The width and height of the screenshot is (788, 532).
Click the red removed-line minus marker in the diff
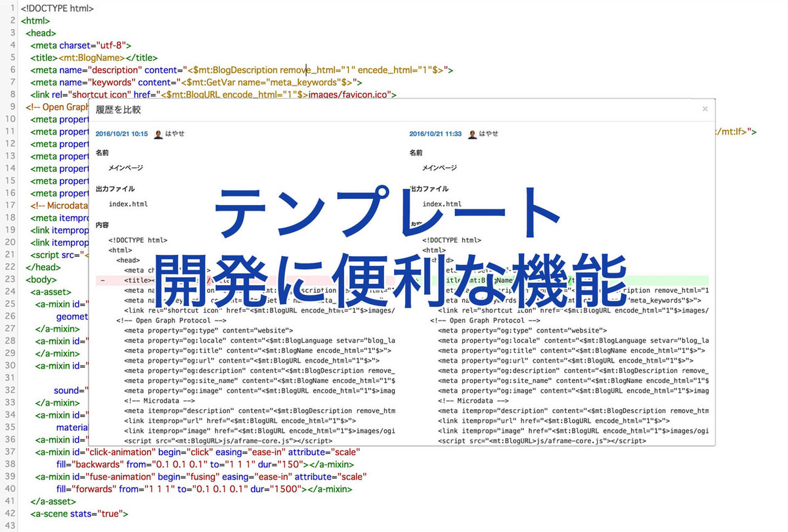[x=102, y=280]
